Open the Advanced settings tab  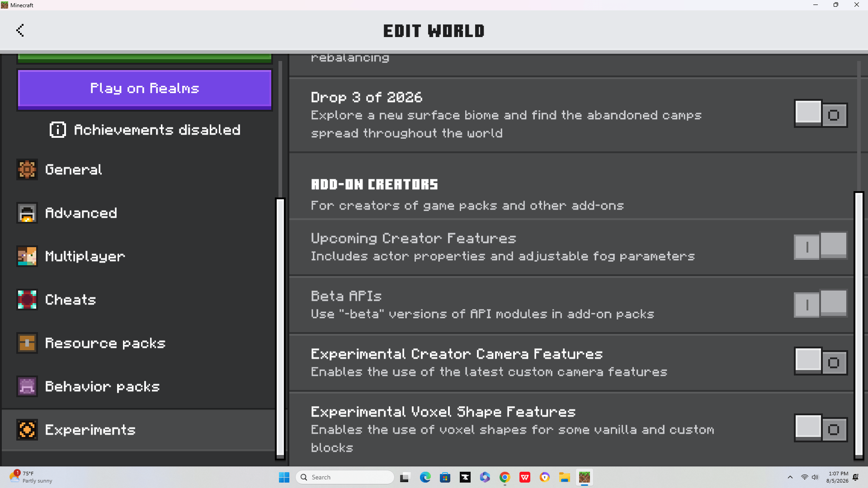pos(138,213)
